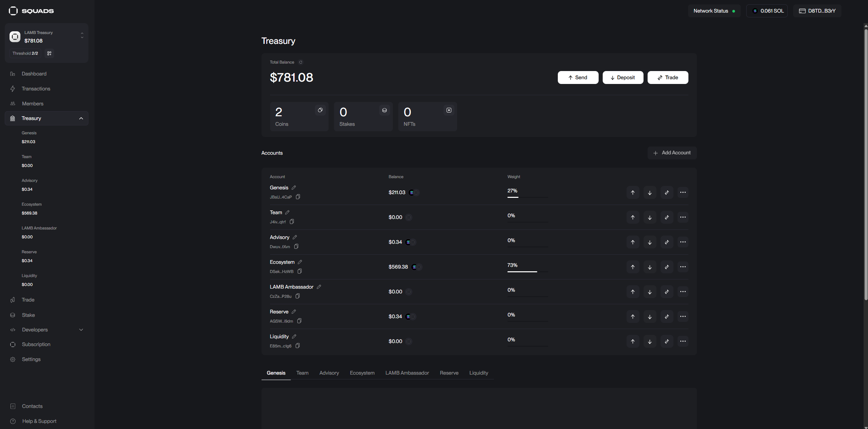The height and width of the screenshot is (429, 868).
Task: Copy the E85m..c1g6 address
Action: tap(298, 346)
